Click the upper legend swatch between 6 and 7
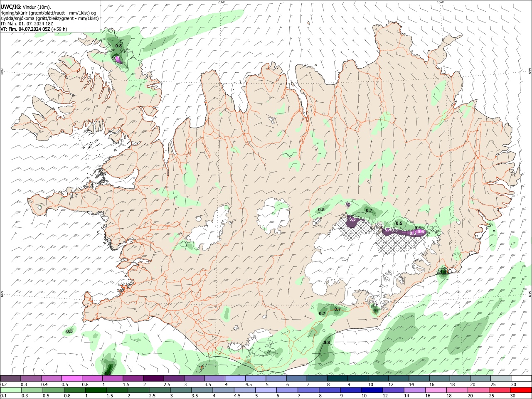532x399 pixels. click(296, 379)
